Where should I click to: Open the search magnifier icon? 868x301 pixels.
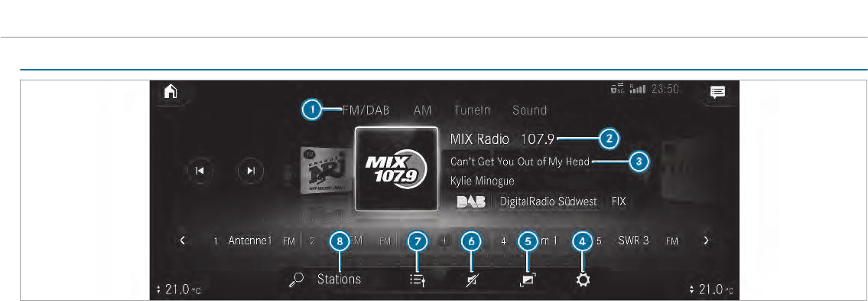click(297, 280)
